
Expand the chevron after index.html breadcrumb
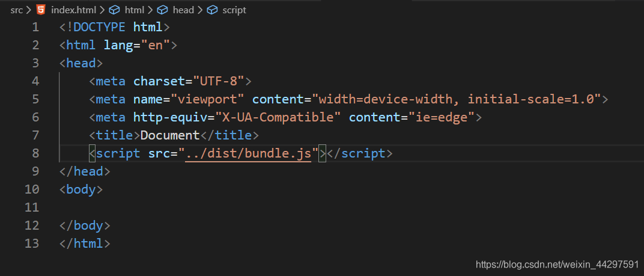[x=102, y=10]
